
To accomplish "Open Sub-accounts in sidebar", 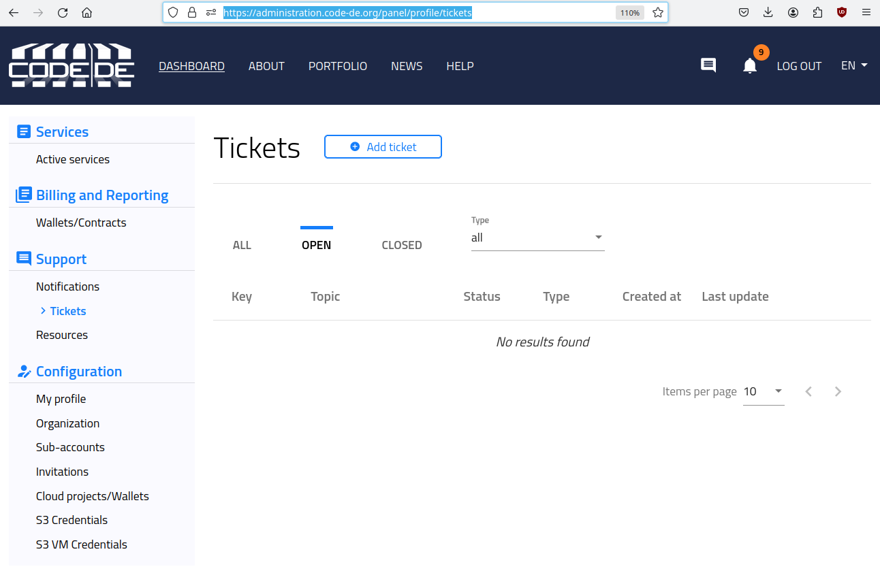I will click(70, 447).
